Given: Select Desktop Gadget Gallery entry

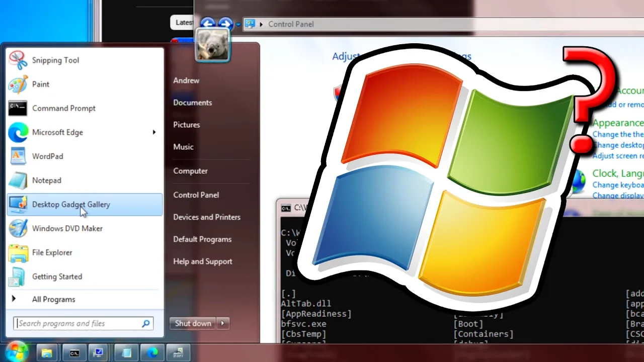Looking at the screenshot, I should pyautogui.click(x=85, y=205).
